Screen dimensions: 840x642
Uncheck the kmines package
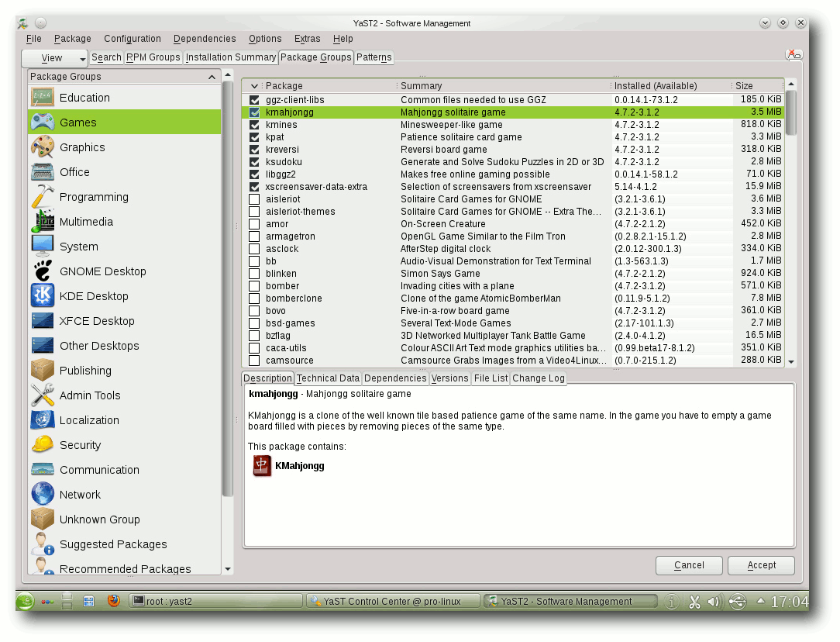(x=254, y=125)
